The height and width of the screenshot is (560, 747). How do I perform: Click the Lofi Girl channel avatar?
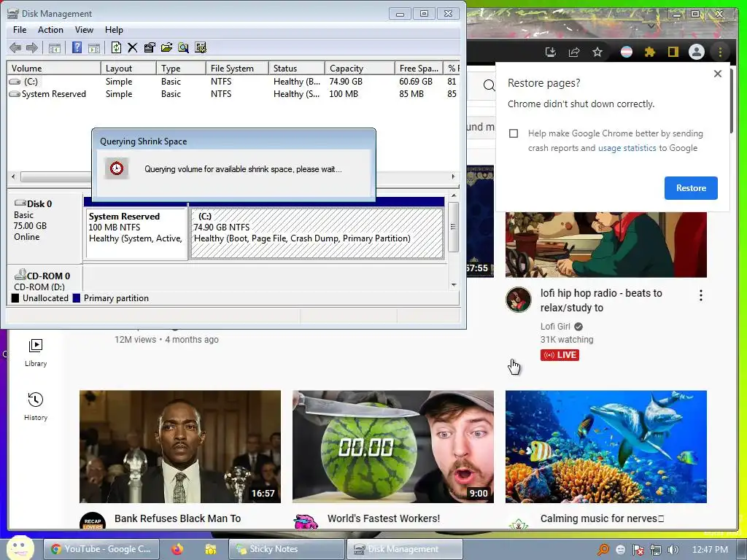coord(519,300)
